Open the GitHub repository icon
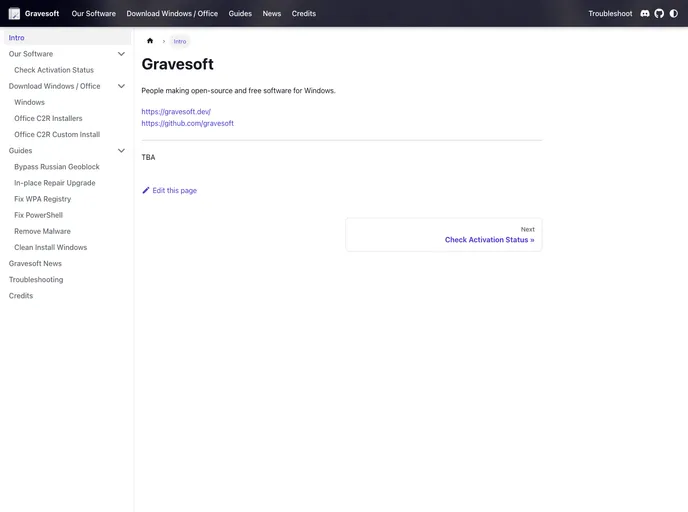 [659, 14]
